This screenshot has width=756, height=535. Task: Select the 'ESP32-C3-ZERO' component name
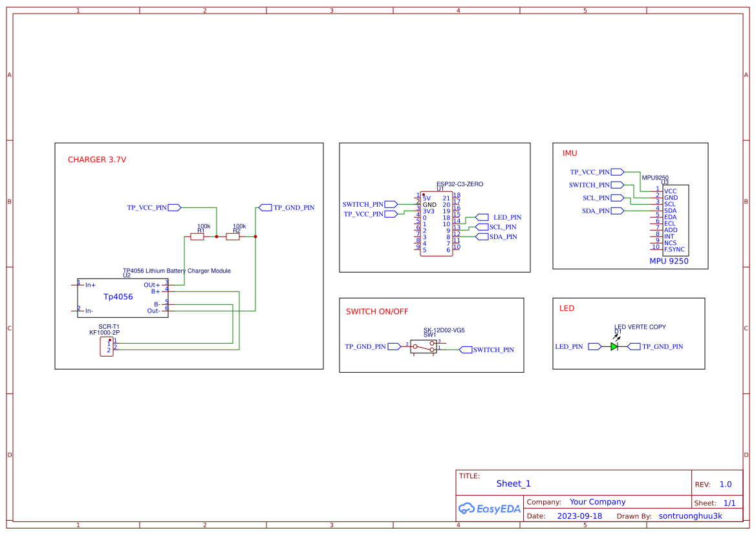460,184
